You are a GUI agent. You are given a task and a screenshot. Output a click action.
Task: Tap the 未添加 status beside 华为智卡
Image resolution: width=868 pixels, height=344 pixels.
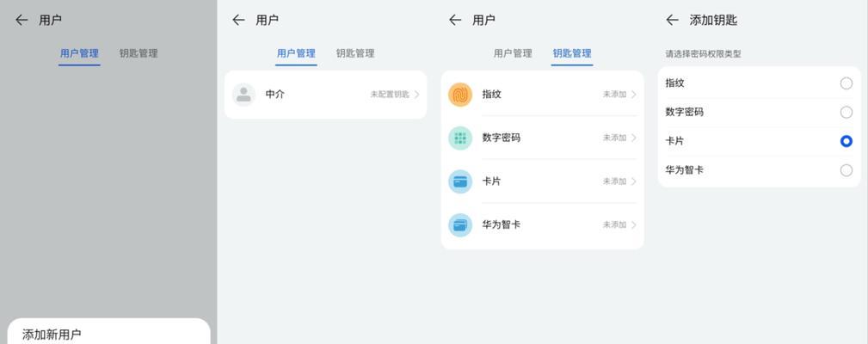(x=614, y=225)
